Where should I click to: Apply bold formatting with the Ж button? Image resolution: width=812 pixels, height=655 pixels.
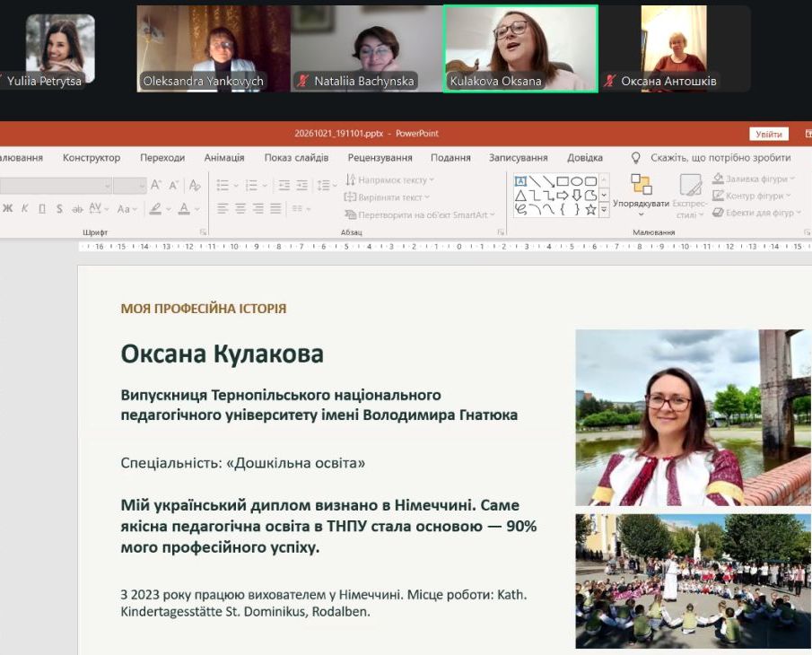7,209
